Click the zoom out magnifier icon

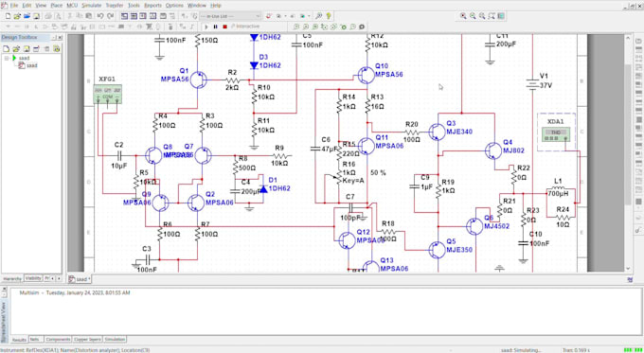(x=473, y=16)
